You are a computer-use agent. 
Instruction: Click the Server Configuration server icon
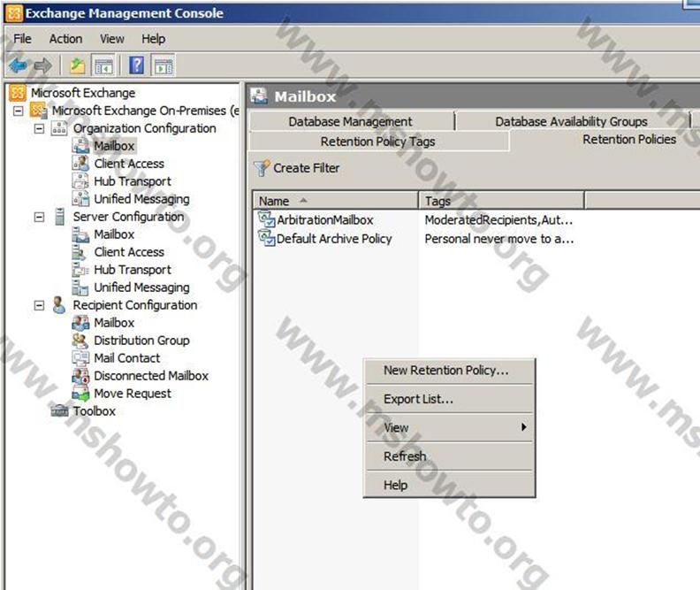click(59, 217)
